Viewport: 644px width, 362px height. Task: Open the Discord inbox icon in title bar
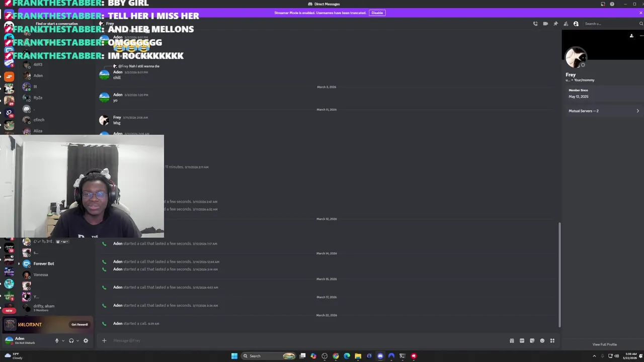[x=603, y=4]
